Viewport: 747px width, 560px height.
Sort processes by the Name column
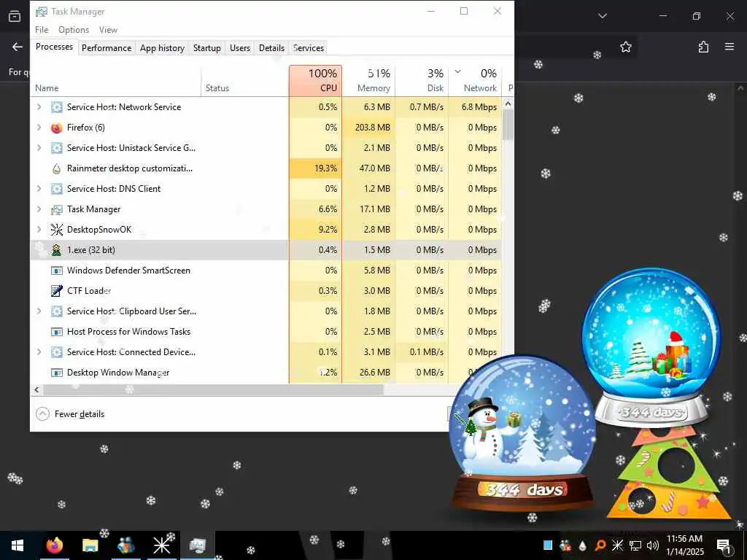(x=116, y=80)
